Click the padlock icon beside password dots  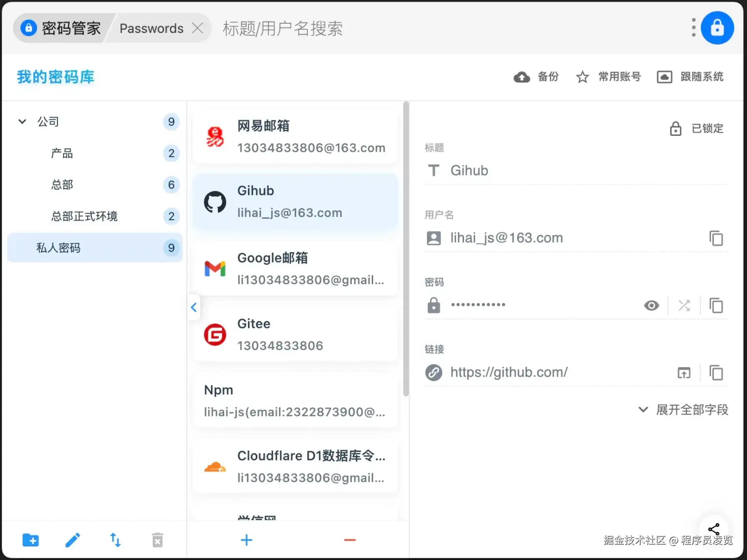point(434,305)
